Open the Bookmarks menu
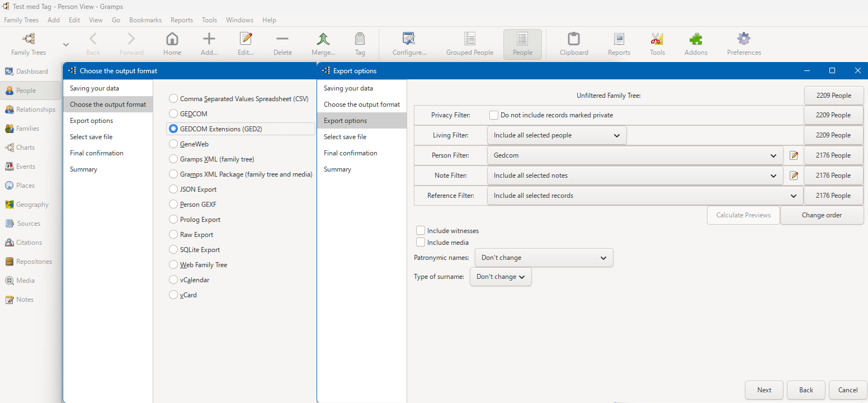868x403 pixels. tap(145, 20)
